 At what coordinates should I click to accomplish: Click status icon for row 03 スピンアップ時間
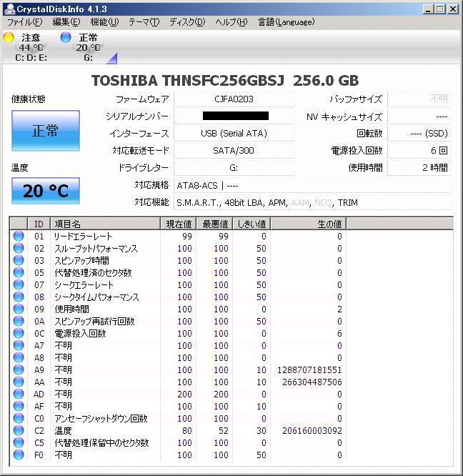pos(19,260)
